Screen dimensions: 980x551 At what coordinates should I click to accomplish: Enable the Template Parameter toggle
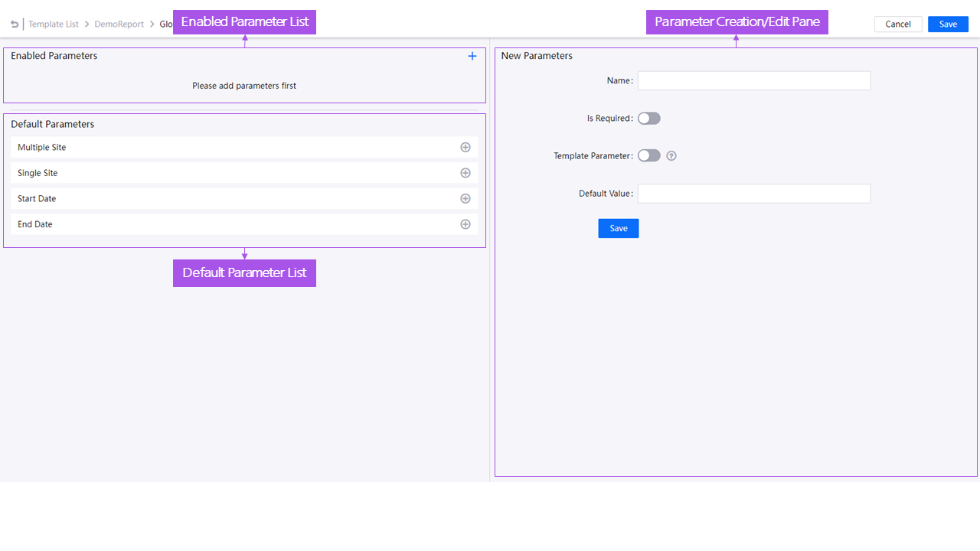[648, 155]
